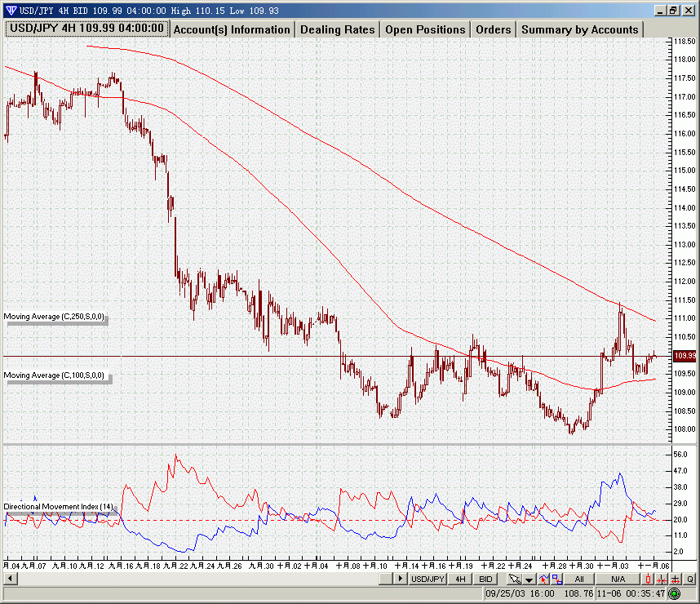Click the compress chart horizontally icon
The height and width of the screenshot is (604, 700).
point(662,580)
